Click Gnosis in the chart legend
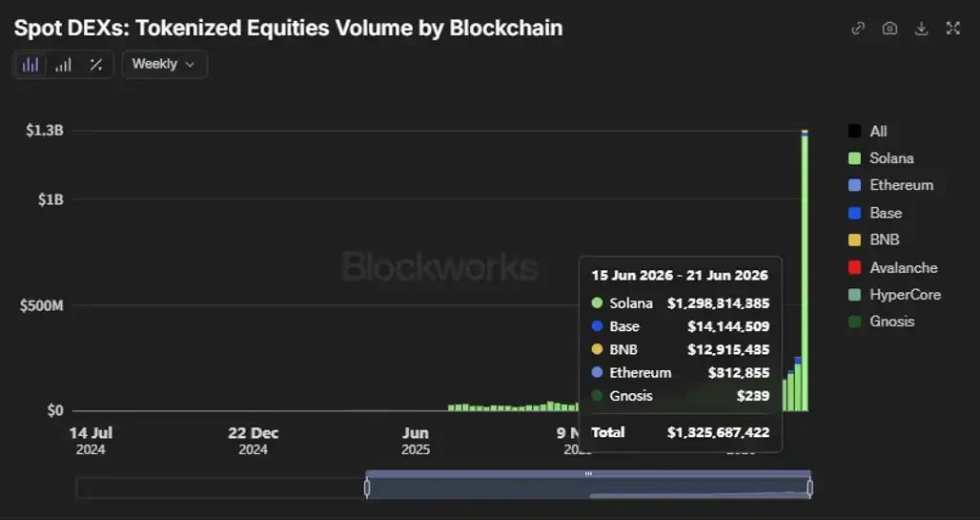The width and height of the screenshot is (980, 520). coord(881,322)
